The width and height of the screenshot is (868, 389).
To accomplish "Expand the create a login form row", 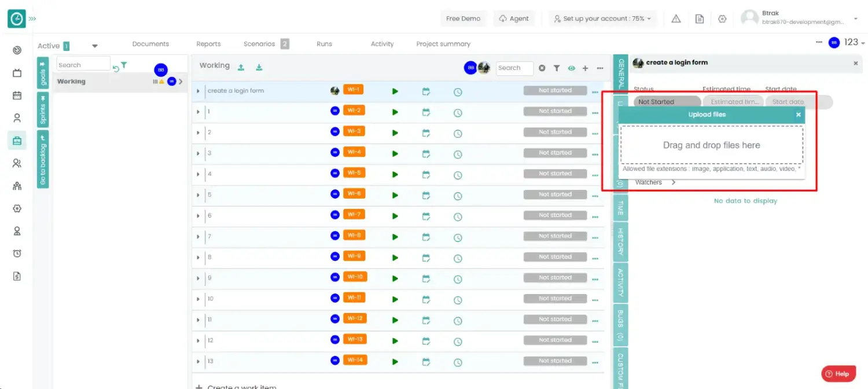I will pyautogui.click(x=198, y=91).
